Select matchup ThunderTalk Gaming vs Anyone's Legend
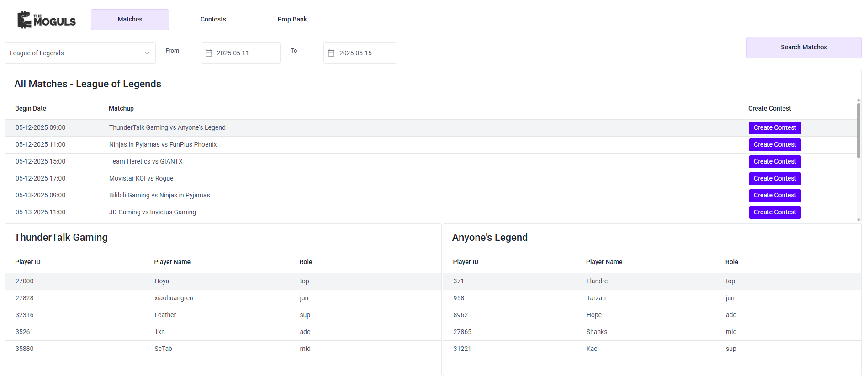The width and height of the screenshot is (868, 377). click(167, 128)
